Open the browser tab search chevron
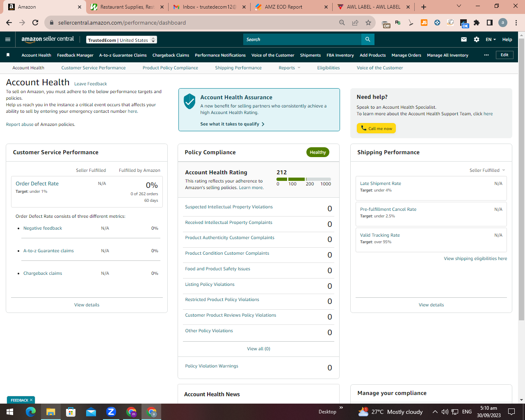The image size is (525, 420). point(459,6)
